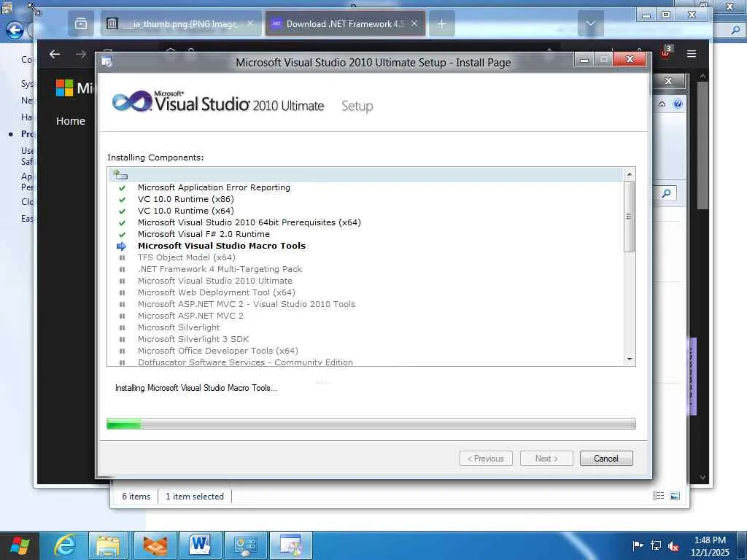Click Visual Studio infinity logo

coord(131,101)
